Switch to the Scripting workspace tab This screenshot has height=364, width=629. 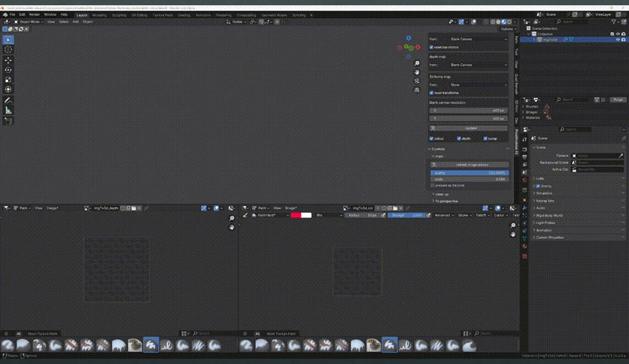(299, 15)
